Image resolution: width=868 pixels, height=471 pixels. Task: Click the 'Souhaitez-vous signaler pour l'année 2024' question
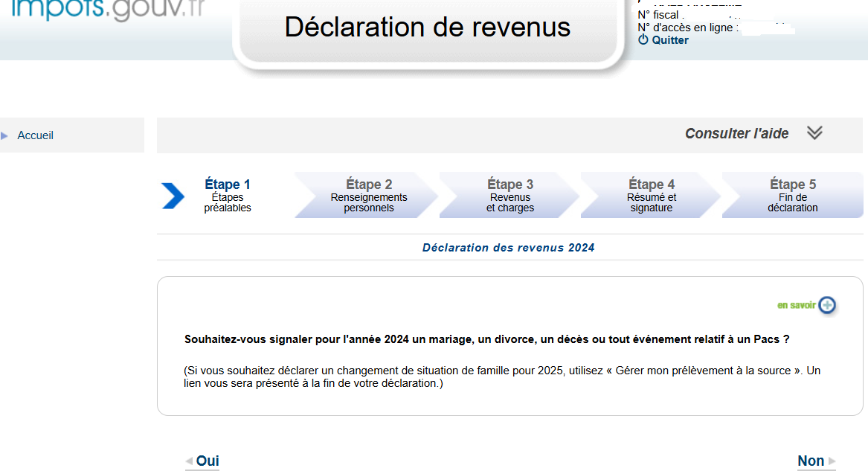coord(486,339)
